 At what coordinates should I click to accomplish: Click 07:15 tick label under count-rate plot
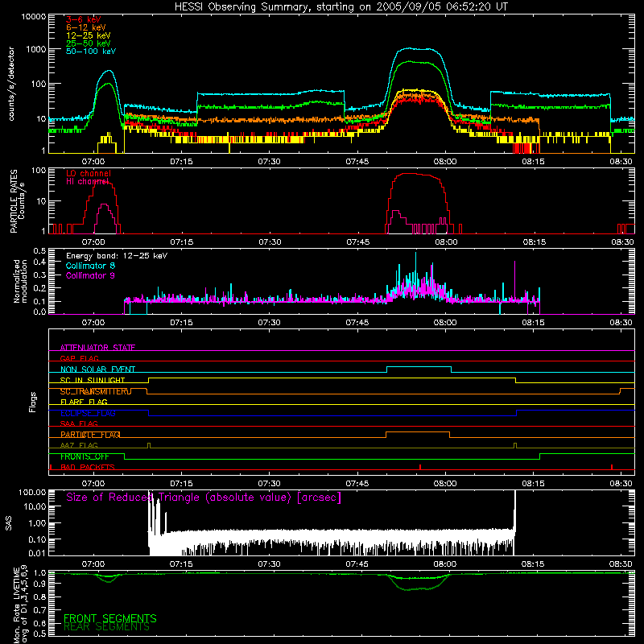click(x=182, y=162)
